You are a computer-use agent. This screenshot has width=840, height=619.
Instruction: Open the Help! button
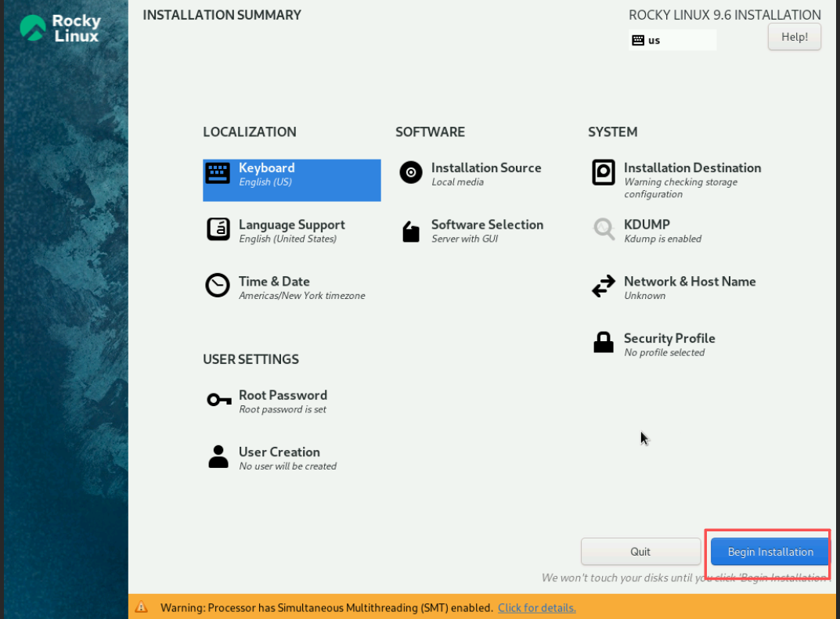coord(794,37)
